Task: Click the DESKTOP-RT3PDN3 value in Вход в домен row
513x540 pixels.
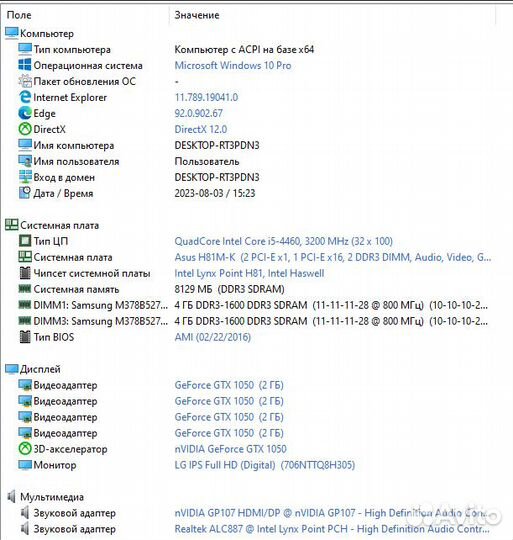Action: (217, 177)
